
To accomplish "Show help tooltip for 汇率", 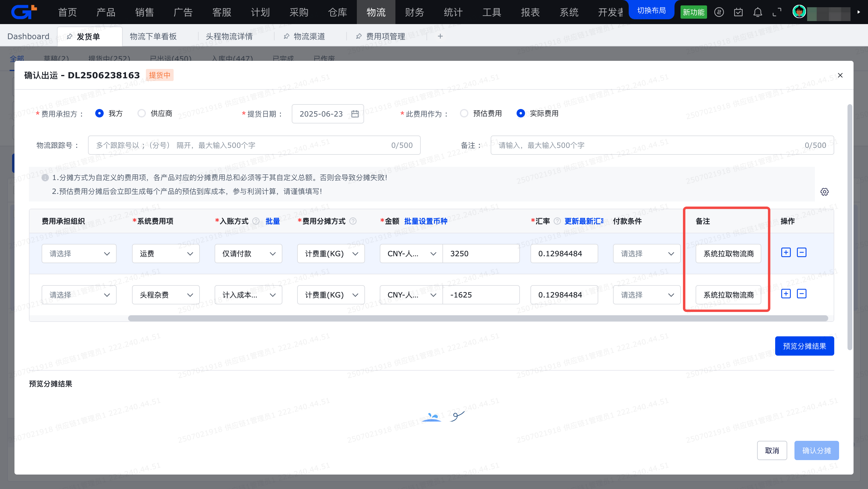I will coord(557,221).
